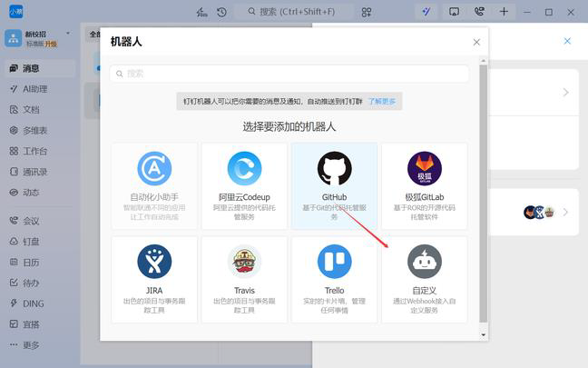Open 会议 in the sidebar
This screenshot has width=588, height=368.
(x=40, y=221)
